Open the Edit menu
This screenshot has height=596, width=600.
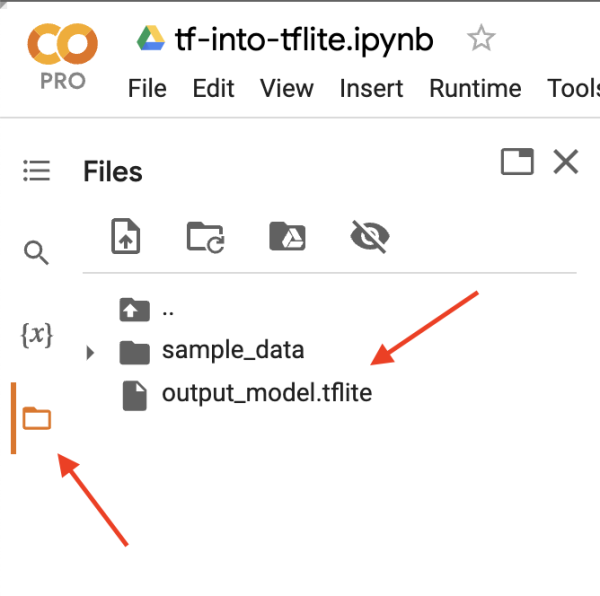click(x=213, y=88)
